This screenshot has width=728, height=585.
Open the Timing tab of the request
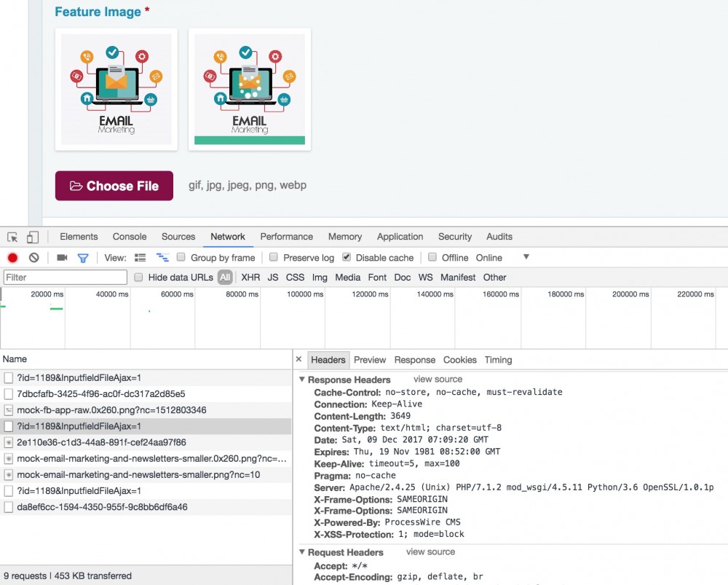498,360
